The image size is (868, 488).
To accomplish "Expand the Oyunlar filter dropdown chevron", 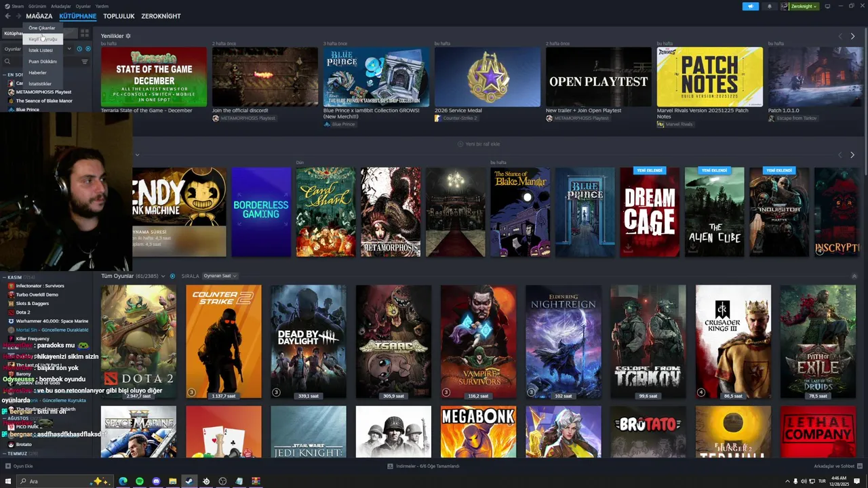I will [68, 49].
